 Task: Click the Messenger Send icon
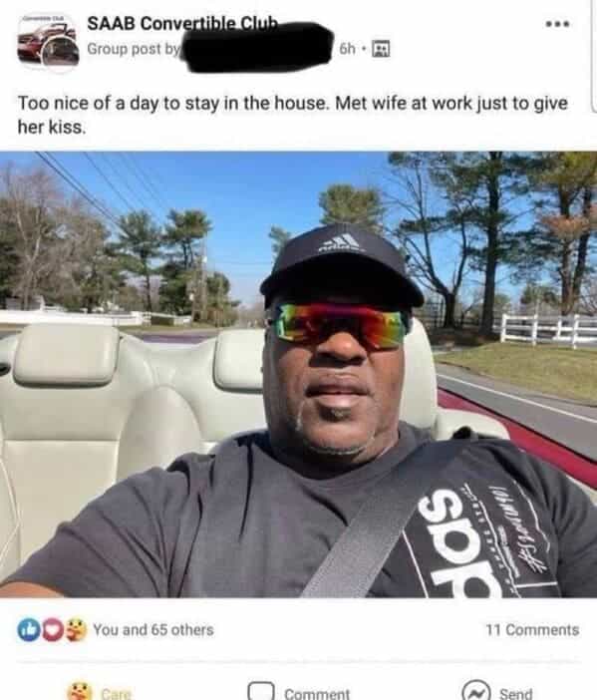pyautogui.click(x=476, y=692)
